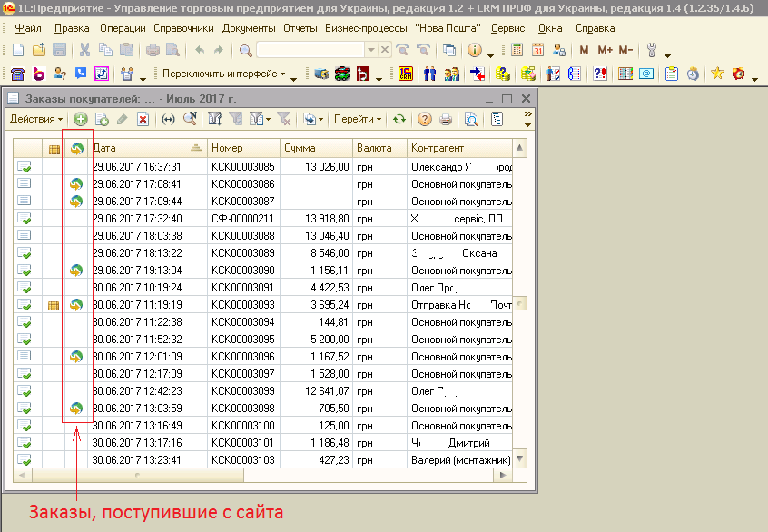
Task: Click the two businessmen in blue icon
Action: (430, 74)
